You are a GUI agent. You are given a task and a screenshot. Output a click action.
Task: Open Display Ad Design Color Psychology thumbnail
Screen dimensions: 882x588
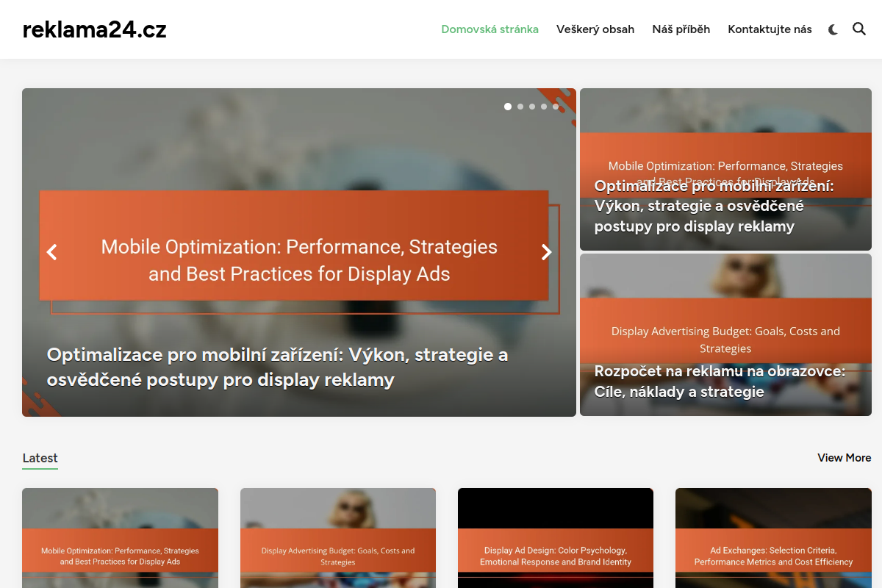click(x=556, y=538)
